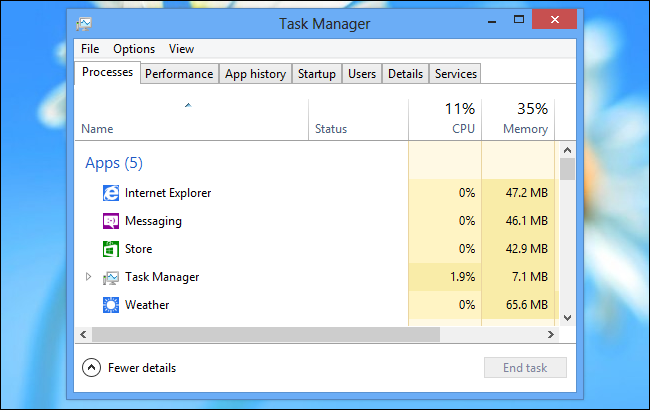Viewport: 650px width, 410px height.
Task: Select the Processes tab
Action: point(107,73)
